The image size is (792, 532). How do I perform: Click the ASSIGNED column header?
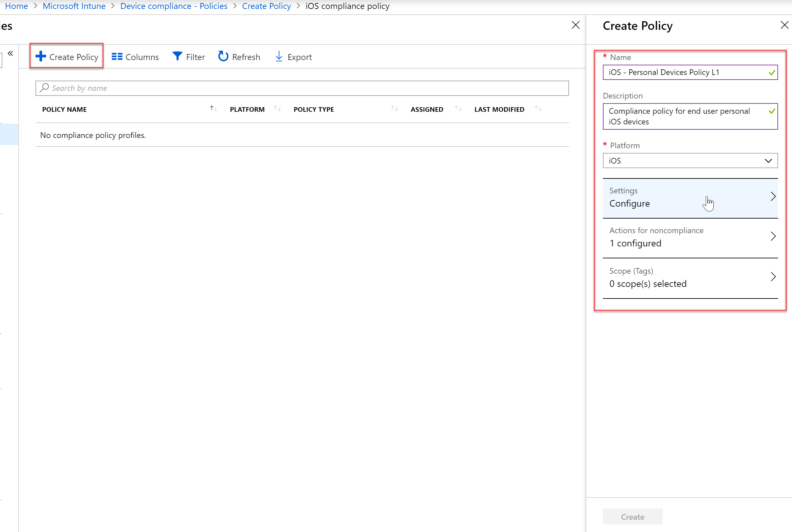tap(427, 109)
